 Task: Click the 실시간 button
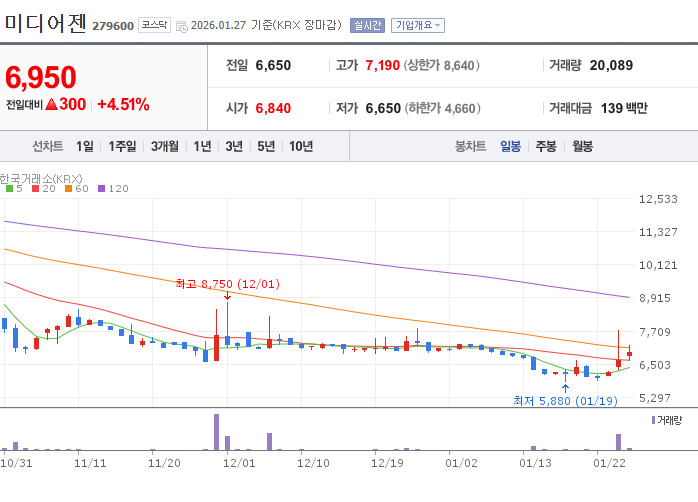point(367,25)
